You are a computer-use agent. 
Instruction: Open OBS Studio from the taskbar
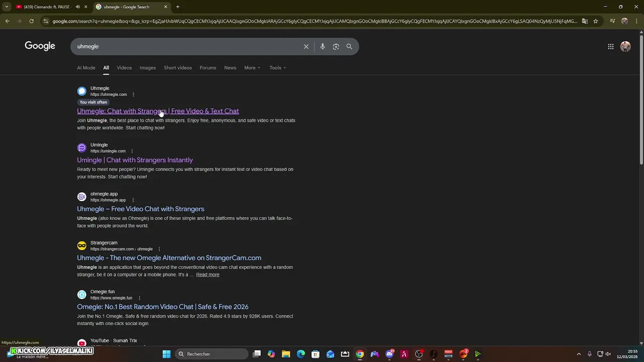point(419,354)
